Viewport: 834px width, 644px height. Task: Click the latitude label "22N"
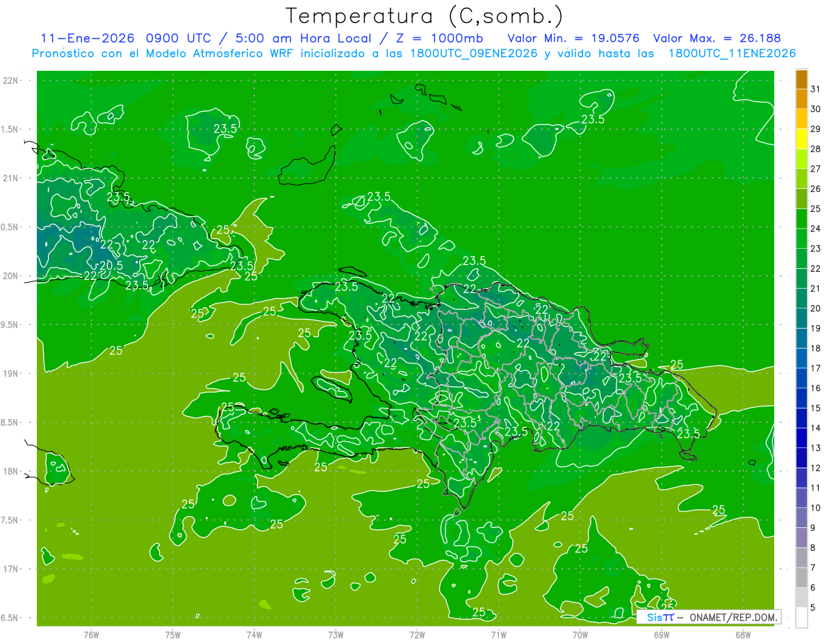(x=12, y=80)
